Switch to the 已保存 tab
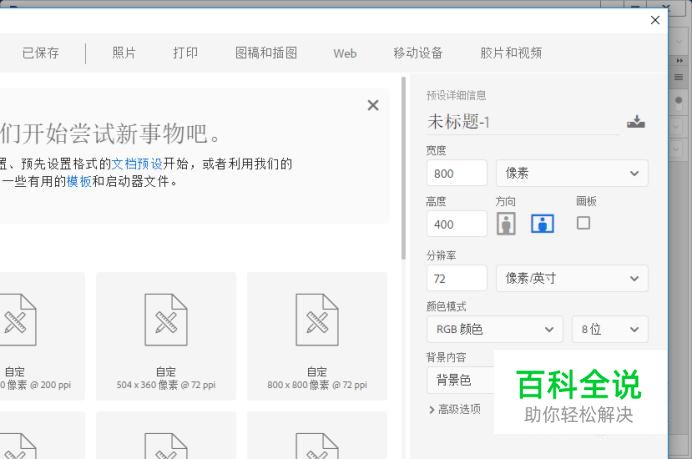Image resolution: width=692 pixels, height=459 pixels. point(41,53)
